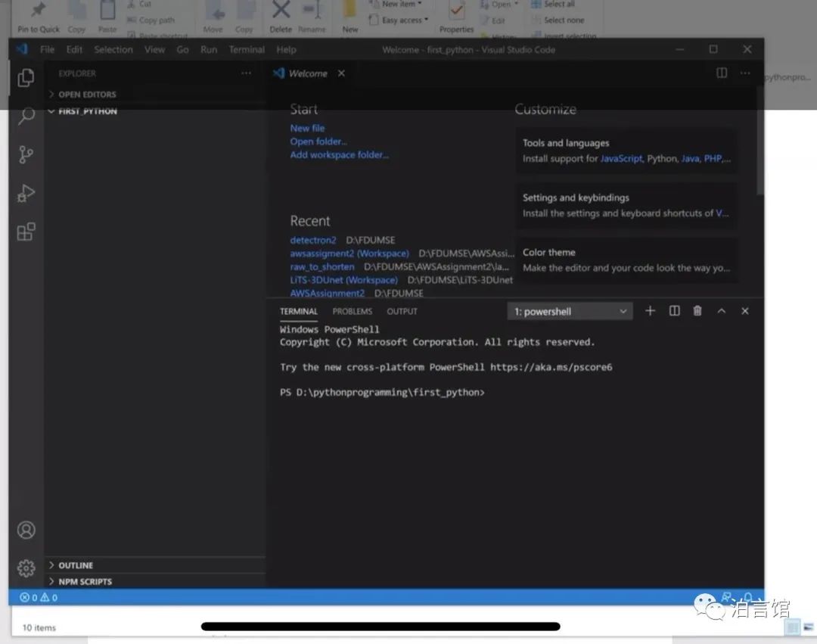Viewport: 817px width, 644px height.
Task: Click the Open folder... link
Action: point(318,142)
